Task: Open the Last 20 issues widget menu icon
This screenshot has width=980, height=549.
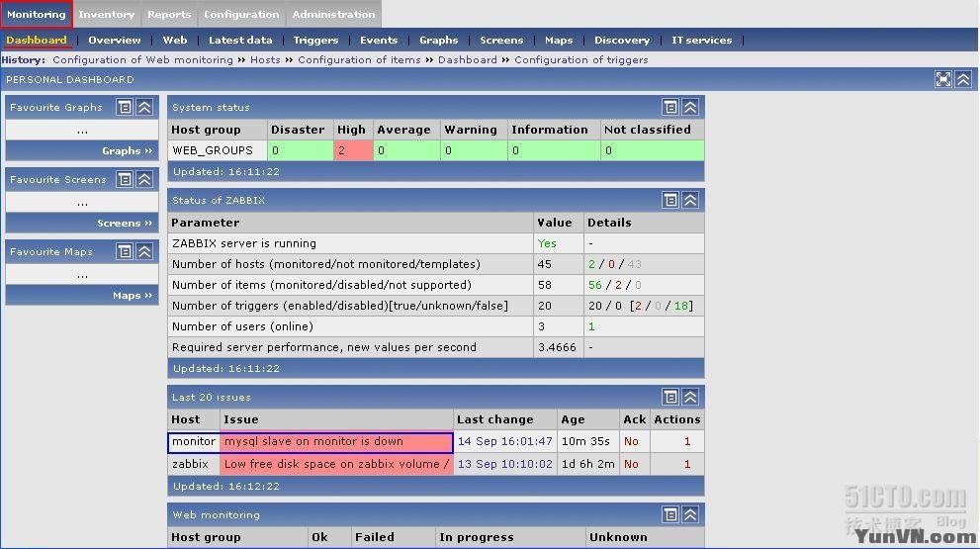Action: (x=670, y=397)
